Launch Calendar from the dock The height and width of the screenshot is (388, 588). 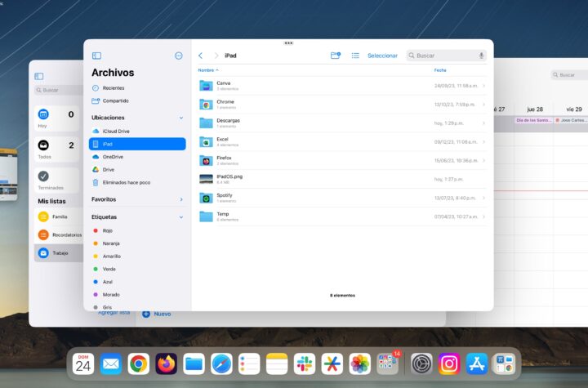pos(83,363)
